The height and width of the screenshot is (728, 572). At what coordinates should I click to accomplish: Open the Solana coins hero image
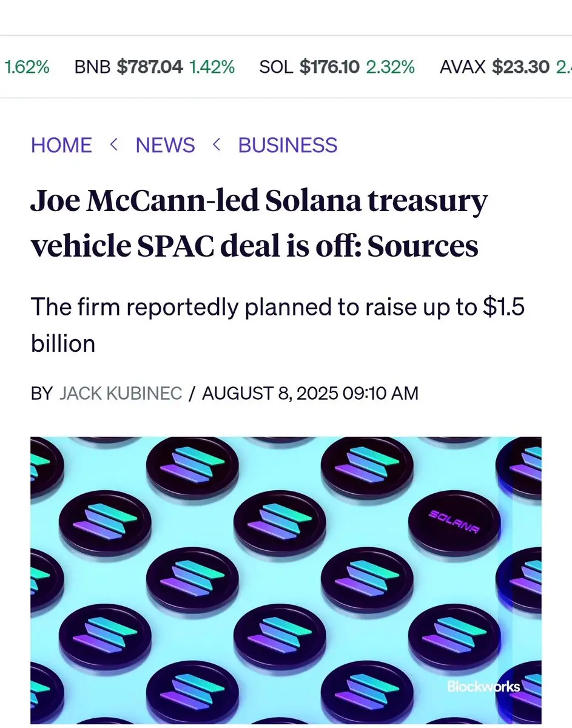(286, 580)
